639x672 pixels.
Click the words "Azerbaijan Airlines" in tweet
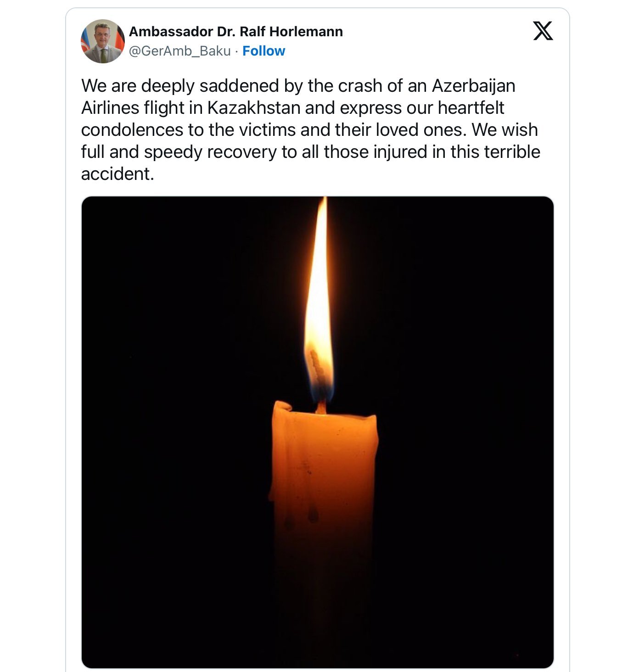coord(298,97)
